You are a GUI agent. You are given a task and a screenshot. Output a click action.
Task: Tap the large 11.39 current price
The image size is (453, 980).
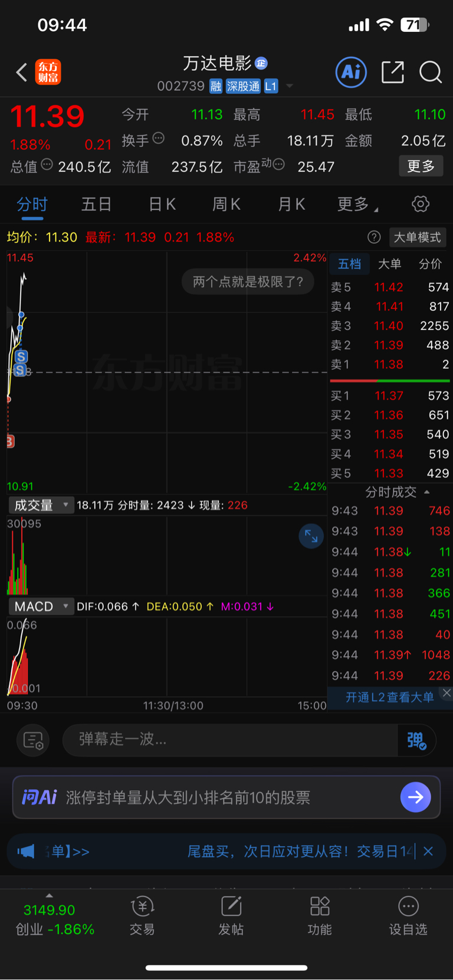tap(48, 116)
